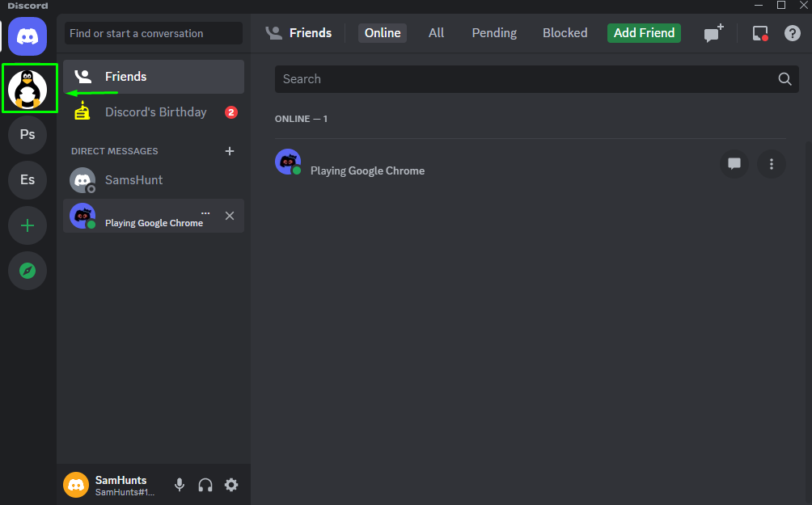This screenshot has height=505, width=812.
Task: Click the SamHunts username in user panel
Action: 121,480
